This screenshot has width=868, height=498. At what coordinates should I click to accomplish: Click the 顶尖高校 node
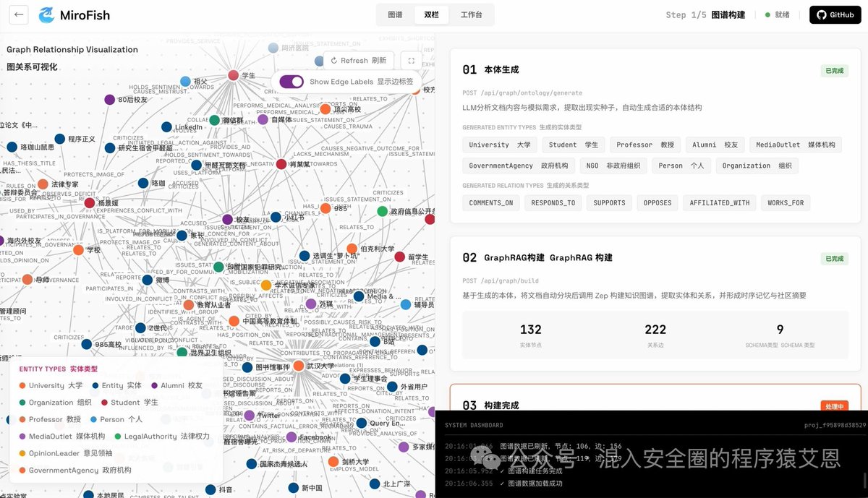(x=325, y=109)
